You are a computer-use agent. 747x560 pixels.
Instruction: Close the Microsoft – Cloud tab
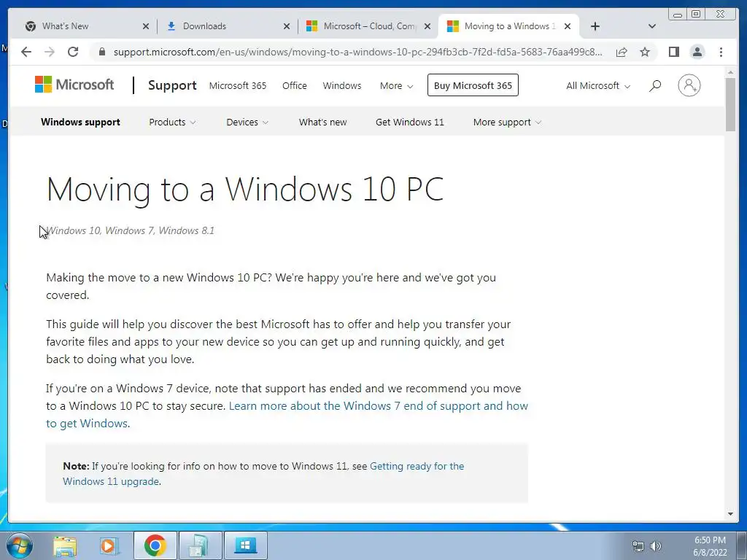pyautogui.click(x=427, y=26)
